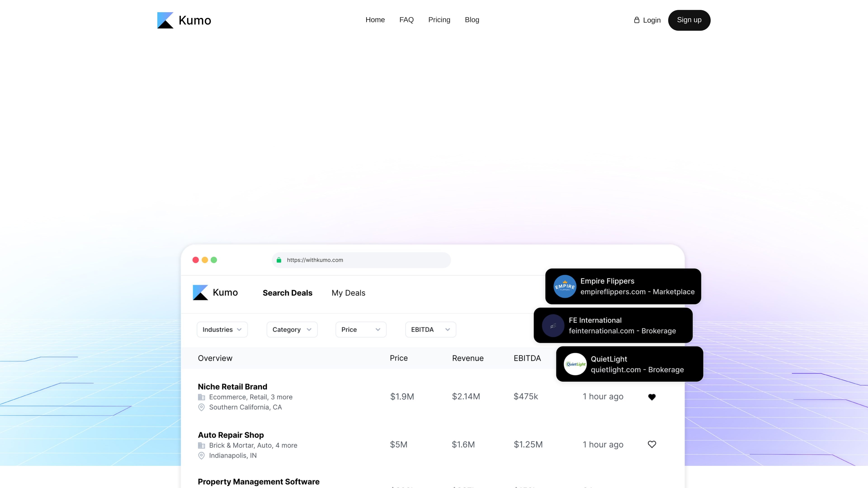
Task: Open the Category filter dropdown
Action: click(x=292, y=329)
